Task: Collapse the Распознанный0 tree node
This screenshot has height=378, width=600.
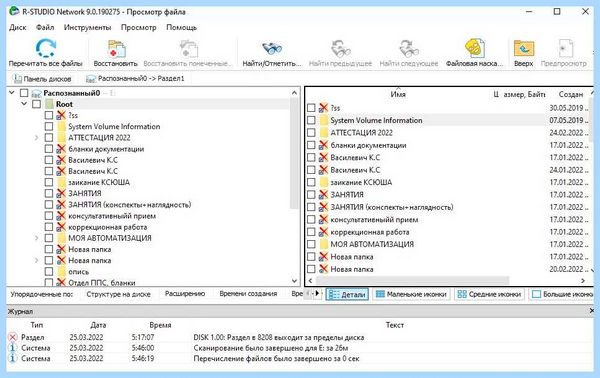Action: coord(12,93)
